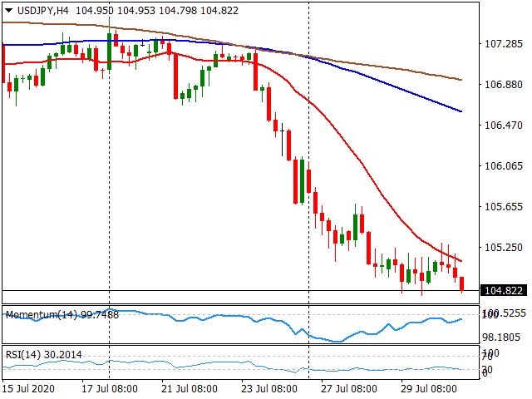Click the OHLC values 104.950 104.953 104.798 104.822
The width and height of the screenshot is (532, 399).
point(157,11)
